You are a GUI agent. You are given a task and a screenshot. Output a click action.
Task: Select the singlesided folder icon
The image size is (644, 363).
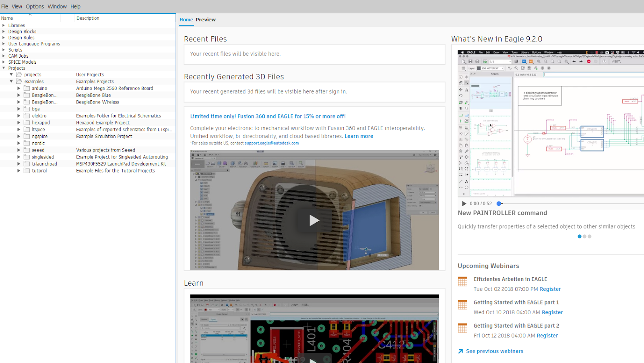[x=27, y=157]
